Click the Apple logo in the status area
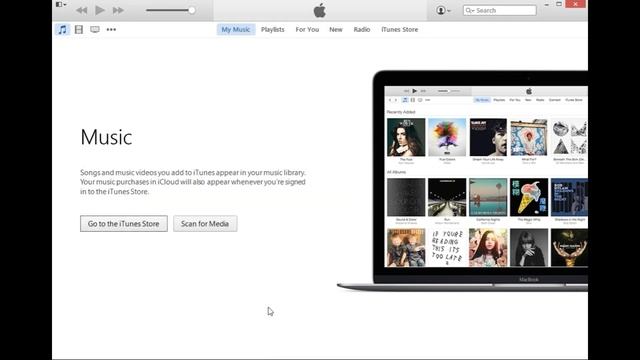The image size is (640, 360). pyautogui.click(x=320, y=10)
